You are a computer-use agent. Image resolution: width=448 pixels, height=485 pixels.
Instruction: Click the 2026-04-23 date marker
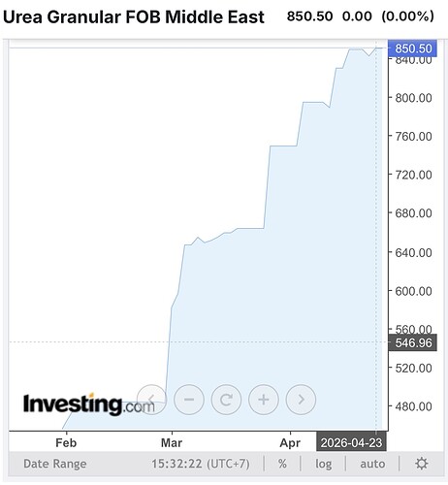tap(351, 442)
